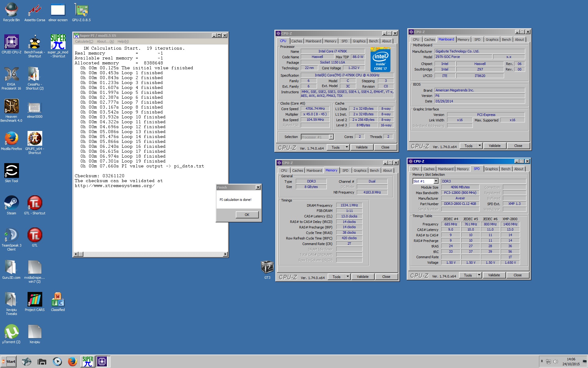
Task: Launch Assetto Corsa shortcut
Action: pyautogui.click(x=35, y=12)
